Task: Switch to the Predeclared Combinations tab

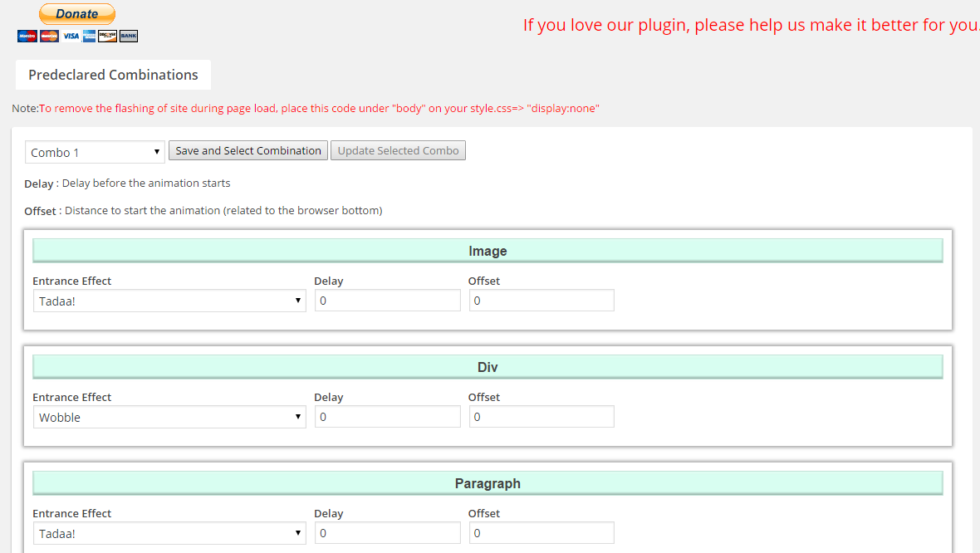Action: [113, 75]
